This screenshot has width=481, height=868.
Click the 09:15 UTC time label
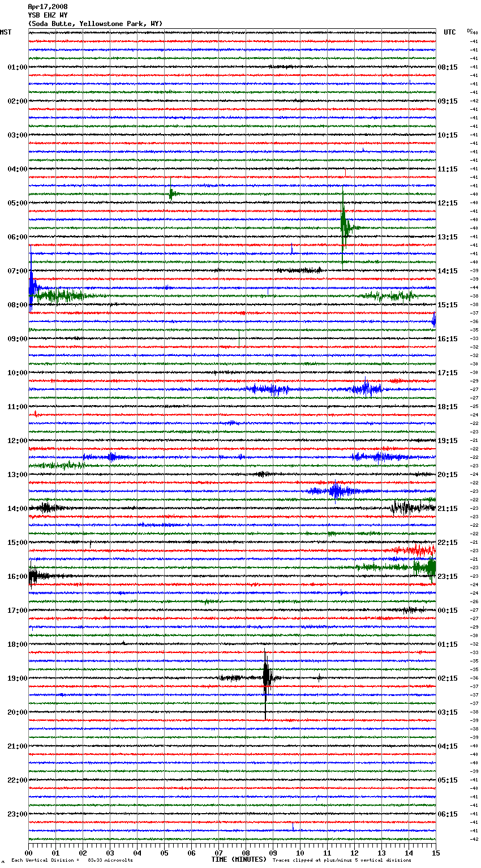(x=448, y=101)
